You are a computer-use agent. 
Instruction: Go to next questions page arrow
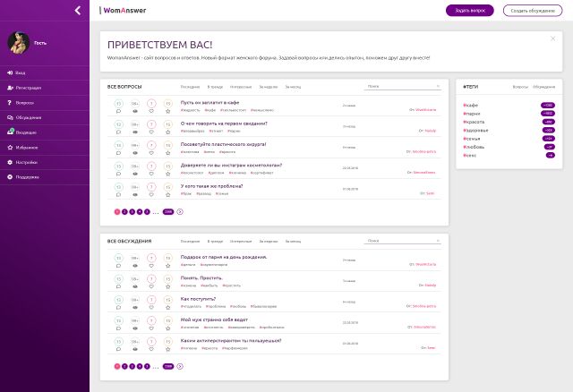180,212
